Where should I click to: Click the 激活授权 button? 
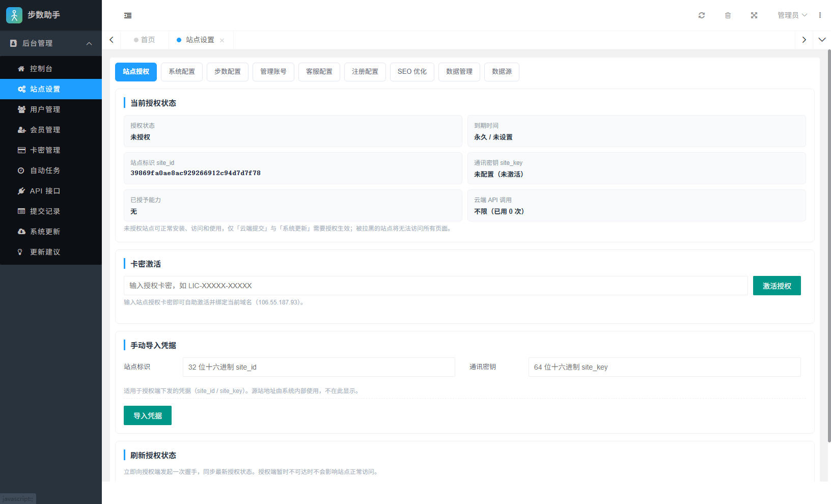pos(777,286)
